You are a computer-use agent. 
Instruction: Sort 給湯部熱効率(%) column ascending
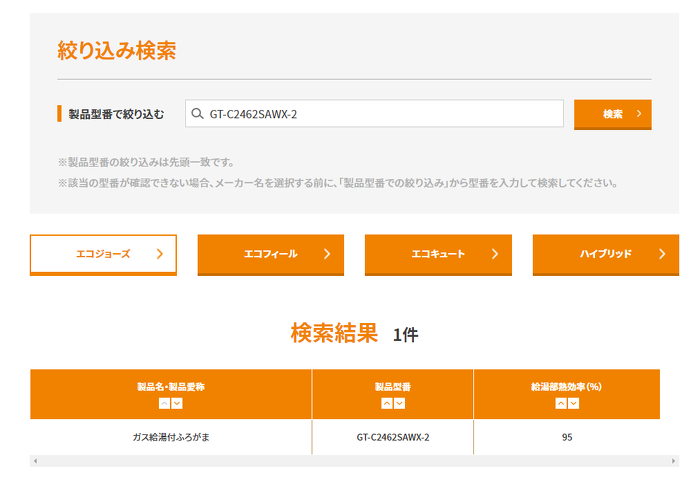pos(560,403)
